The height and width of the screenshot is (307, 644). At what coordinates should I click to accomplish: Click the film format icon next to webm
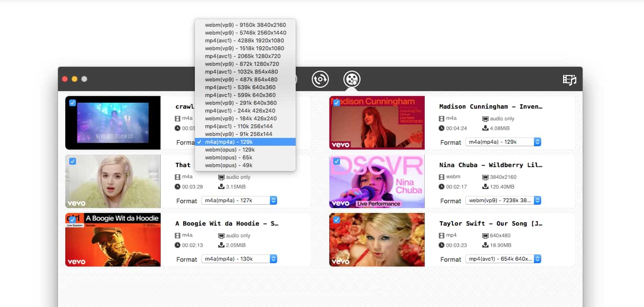(441, 177)
